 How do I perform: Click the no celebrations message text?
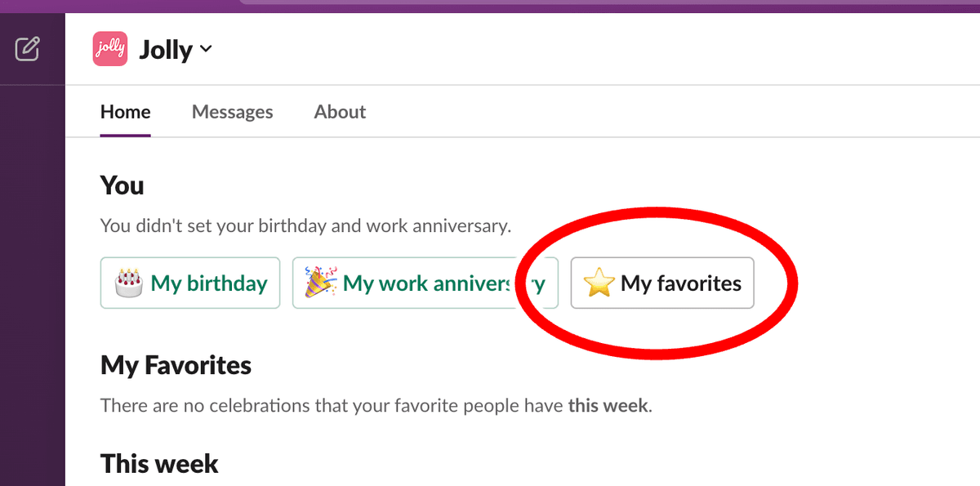pos(376,405)
